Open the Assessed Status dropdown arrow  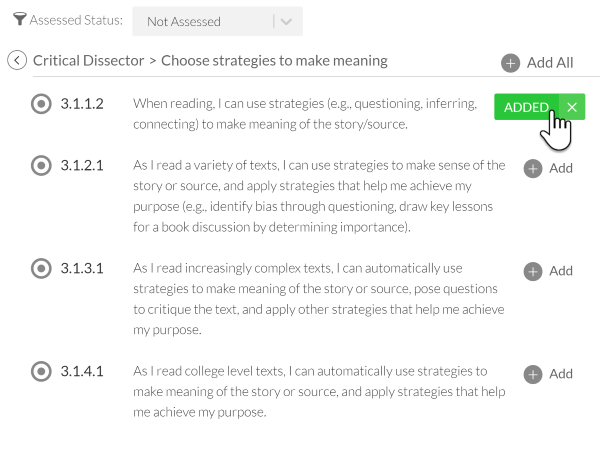tap(286, 21)
